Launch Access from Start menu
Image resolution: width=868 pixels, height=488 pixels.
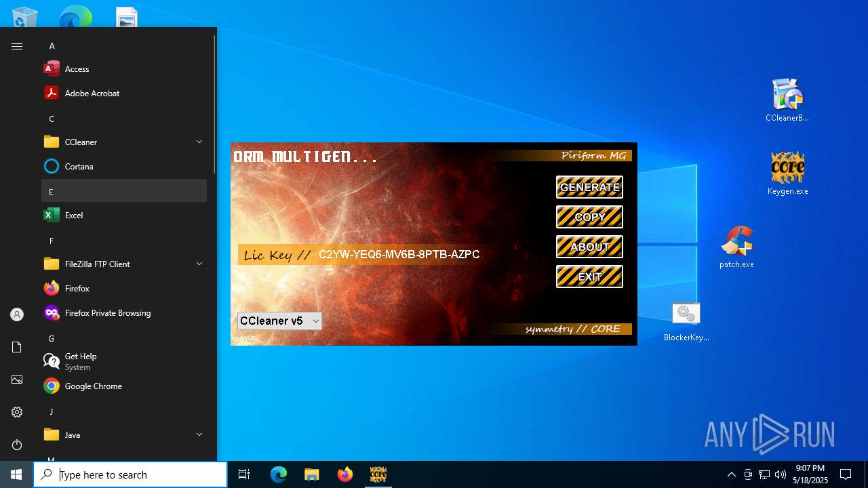click(x=124, y=69)
